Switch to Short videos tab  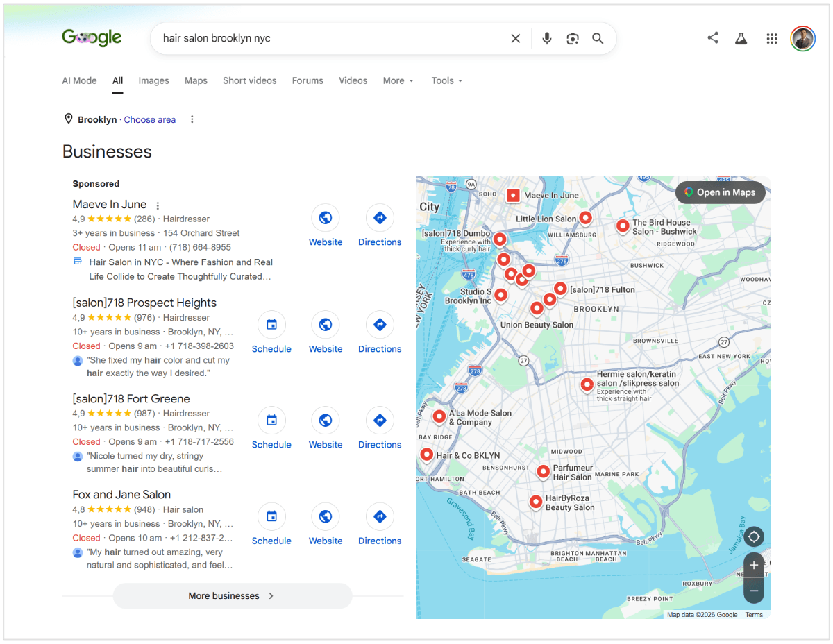[249, 80]
